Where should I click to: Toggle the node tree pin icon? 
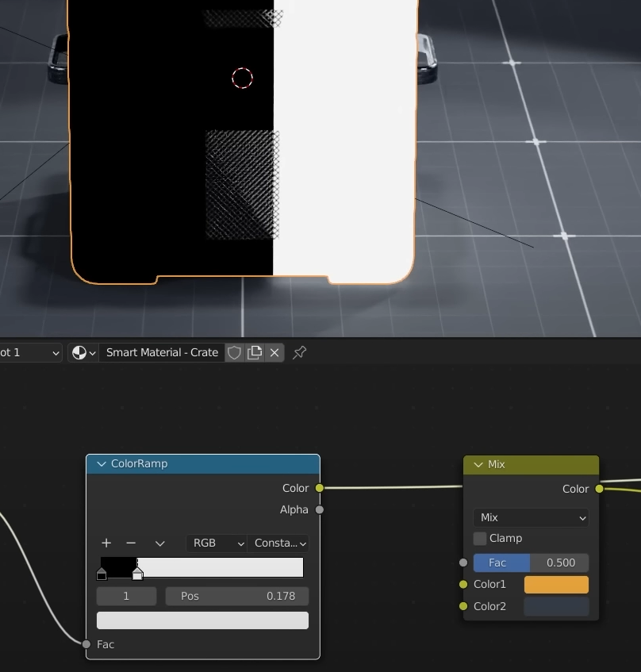[x=299, y=352]
